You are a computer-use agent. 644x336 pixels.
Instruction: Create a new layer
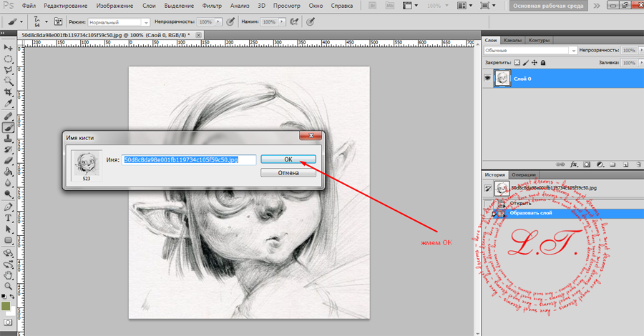[626, 164]
